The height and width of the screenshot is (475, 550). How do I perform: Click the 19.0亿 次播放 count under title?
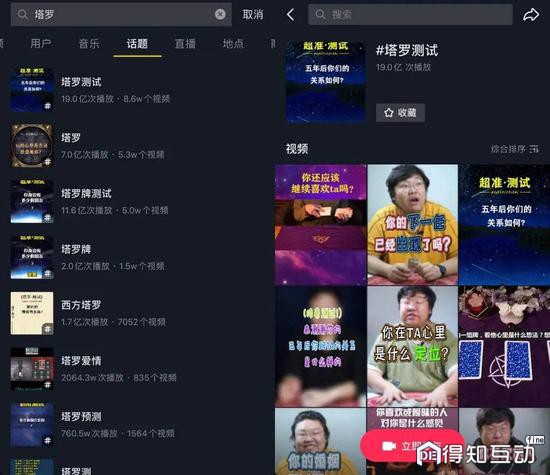pyautogui.click(x=403, y=67)
